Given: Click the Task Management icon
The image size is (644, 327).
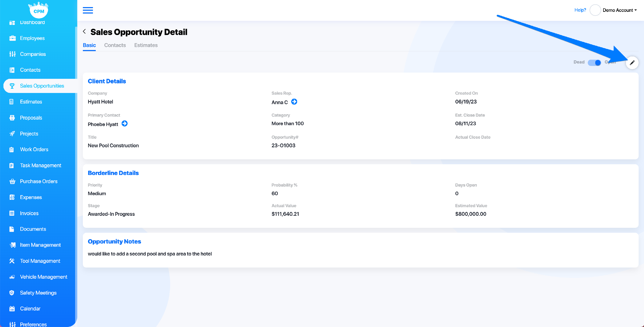Looking at the screenshot, I should [x=11, y=166].
